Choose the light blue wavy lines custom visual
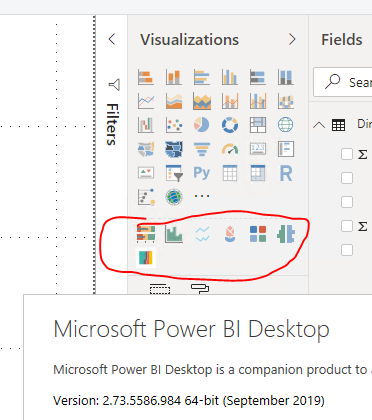This screenshot has width=372, height=420. 202,234
